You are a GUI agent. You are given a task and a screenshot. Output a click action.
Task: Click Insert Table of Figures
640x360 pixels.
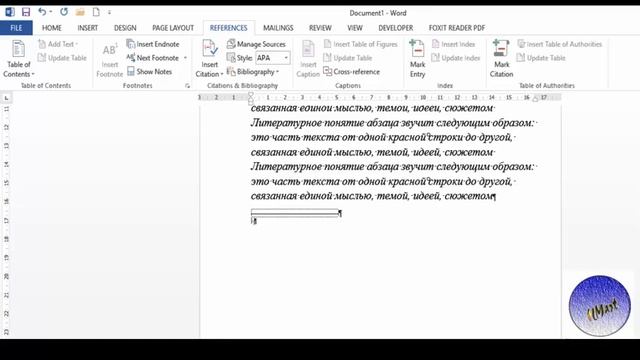(360, 44)
